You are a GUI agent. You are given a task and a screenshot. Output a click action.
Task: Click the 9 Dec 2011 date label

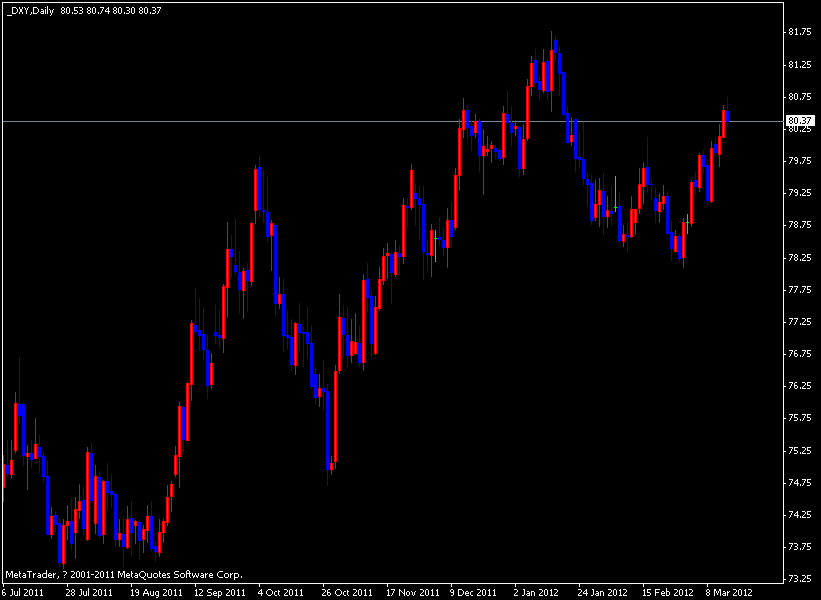click(x=472, y=590)
